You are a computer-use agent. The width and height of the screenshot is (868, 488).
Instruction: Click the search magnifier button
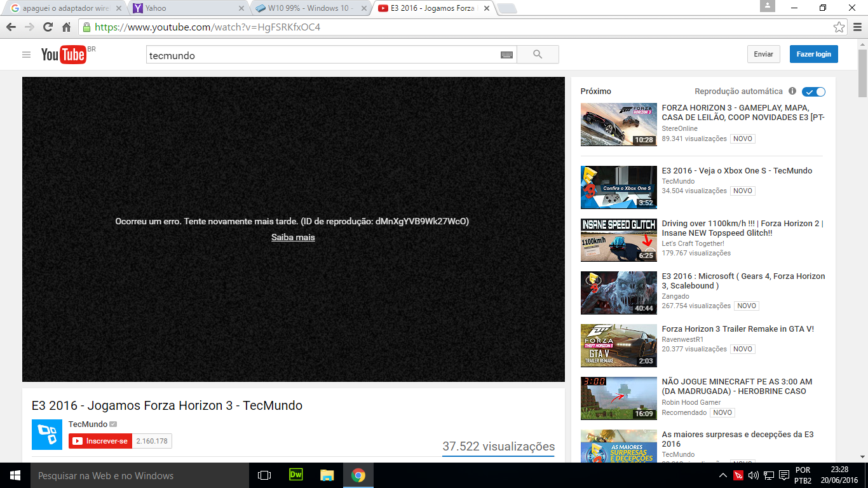point(538,55)
